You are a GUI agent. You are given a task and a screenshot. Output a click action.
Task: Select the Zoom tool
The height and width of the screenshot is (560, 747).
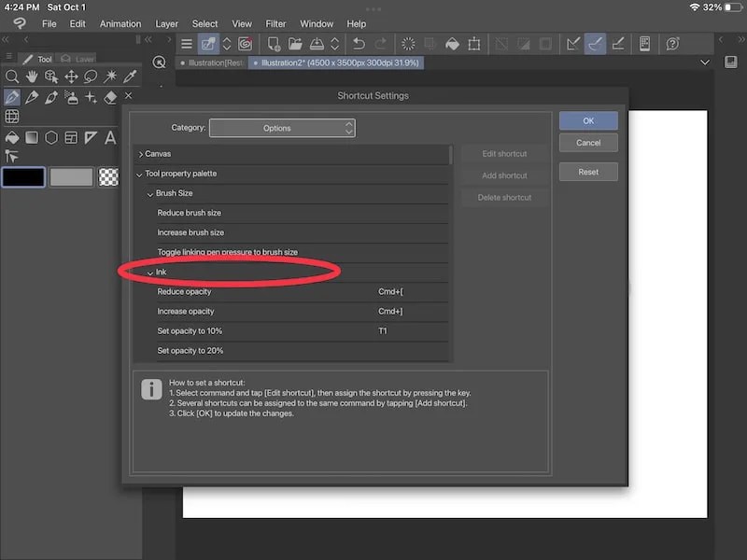point(12,77)
